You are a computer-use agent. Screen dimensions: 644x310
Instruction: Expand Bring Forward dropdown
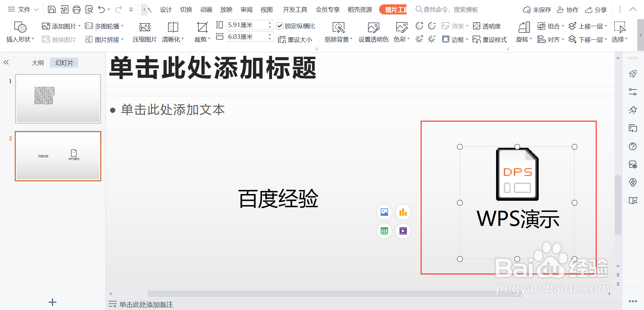[606, 26]
